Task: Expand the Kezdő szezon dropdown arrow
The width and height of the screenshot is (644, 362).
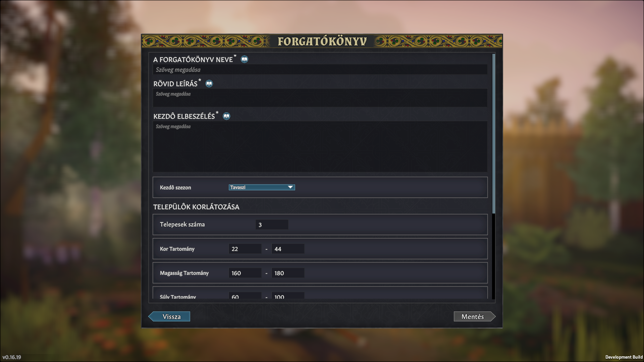Action: [x=290, y=187]
